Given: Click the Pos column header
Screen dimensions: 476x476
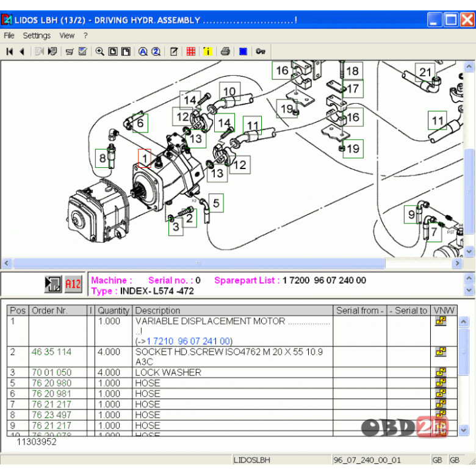Looking at the screenshot, I should click(x=18, y=311).
